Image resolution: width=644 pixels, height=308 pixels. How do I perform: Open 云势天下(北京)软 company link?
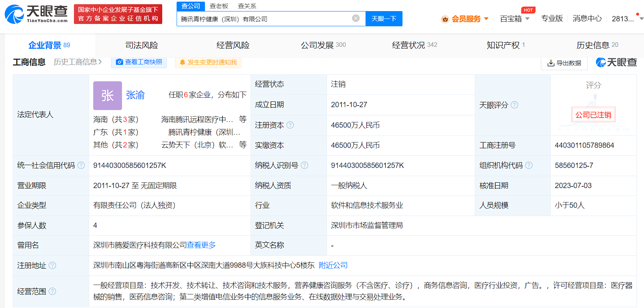tap(198, 145)
